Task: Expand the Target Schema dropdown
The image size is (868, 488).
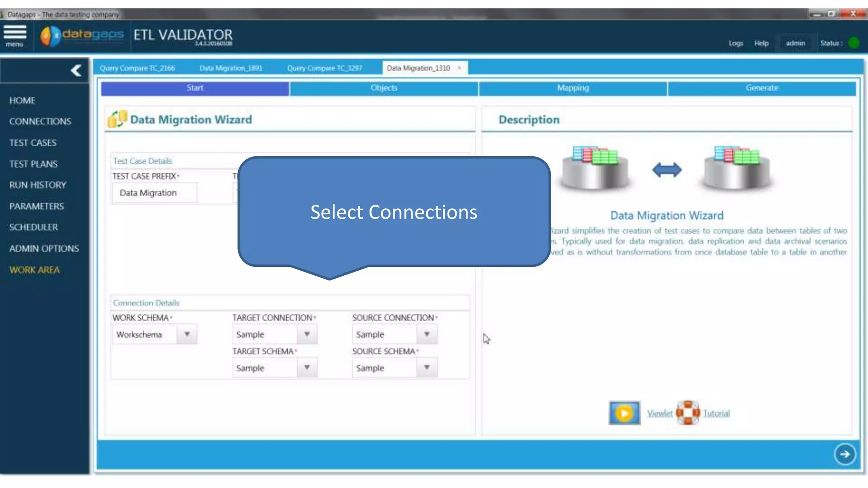Action: click(307, 368)
